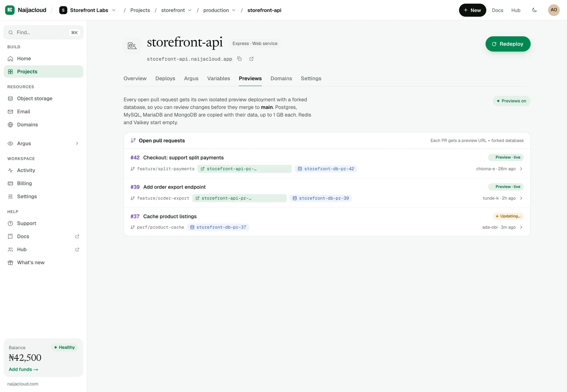Switch to the Deploys tab

pyautogui.click(x=165, y=78)
